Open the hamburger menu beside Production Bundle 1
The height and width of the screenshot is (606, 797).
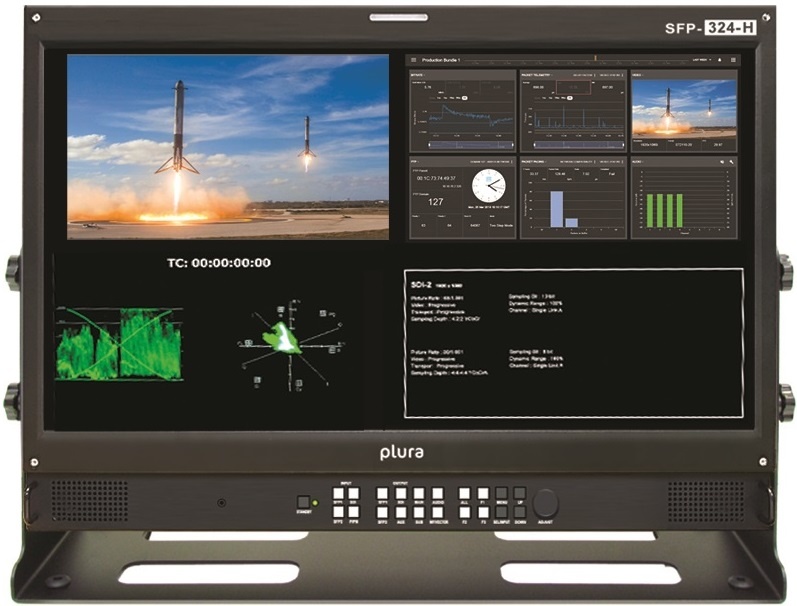click(x=415, y=60)
